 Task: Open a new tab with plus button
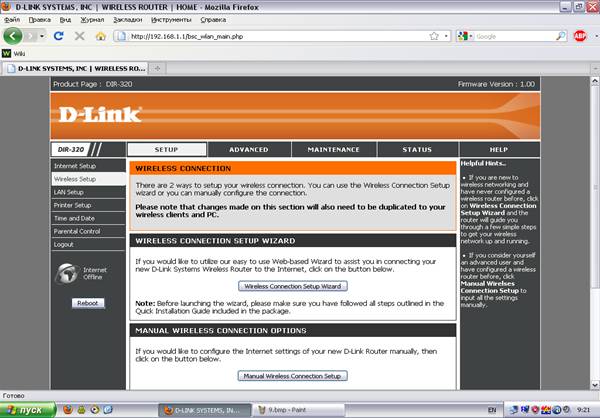pyautogui.click(x=157, y=69)
